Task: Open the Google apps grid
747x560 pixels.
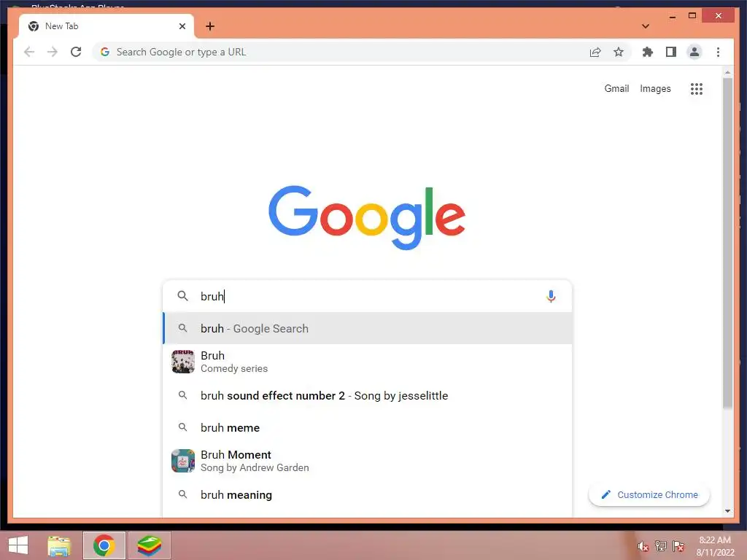Action: 697,88
